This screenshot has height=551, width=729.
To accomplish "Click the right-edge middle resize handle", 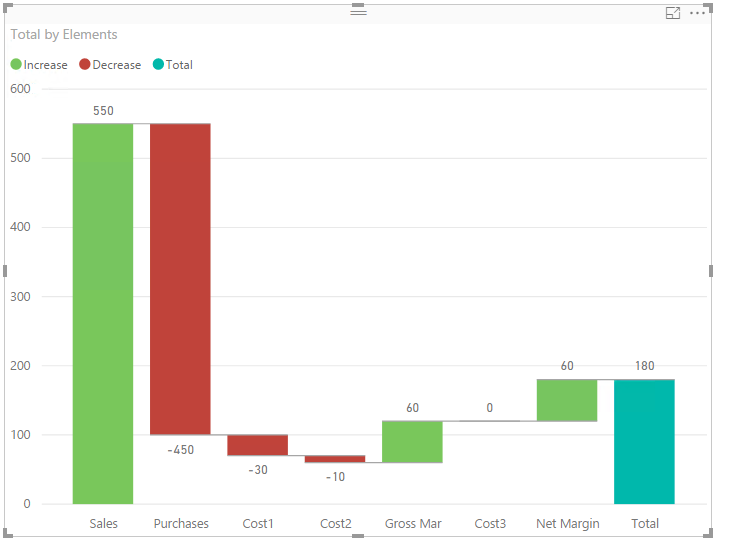I will (x=711, y=271).
